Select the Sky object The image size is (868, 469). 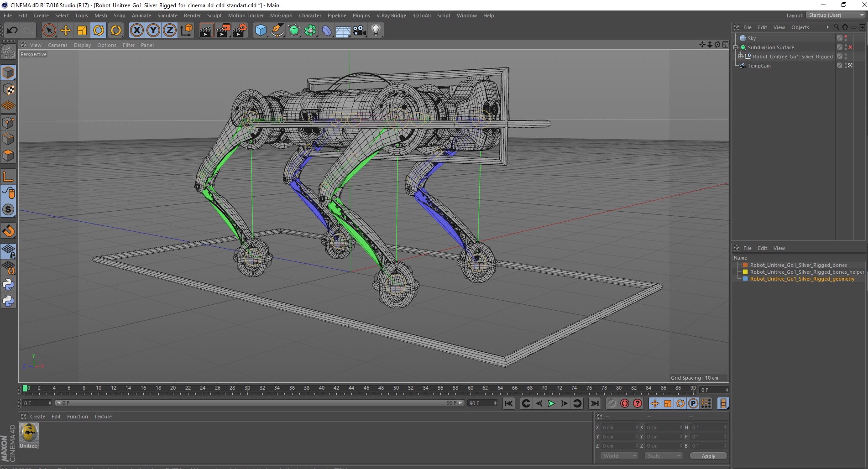pos(752,38)
